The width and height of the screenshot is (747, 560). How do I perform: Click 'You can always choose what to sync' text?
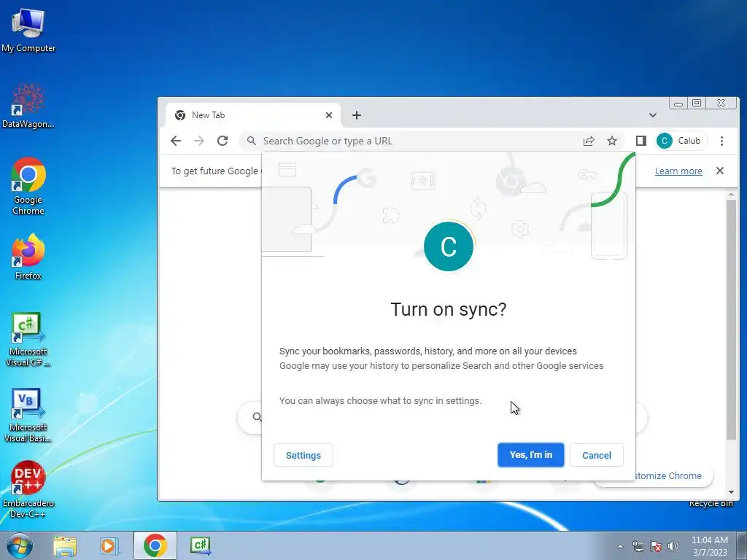coord(380,401)
